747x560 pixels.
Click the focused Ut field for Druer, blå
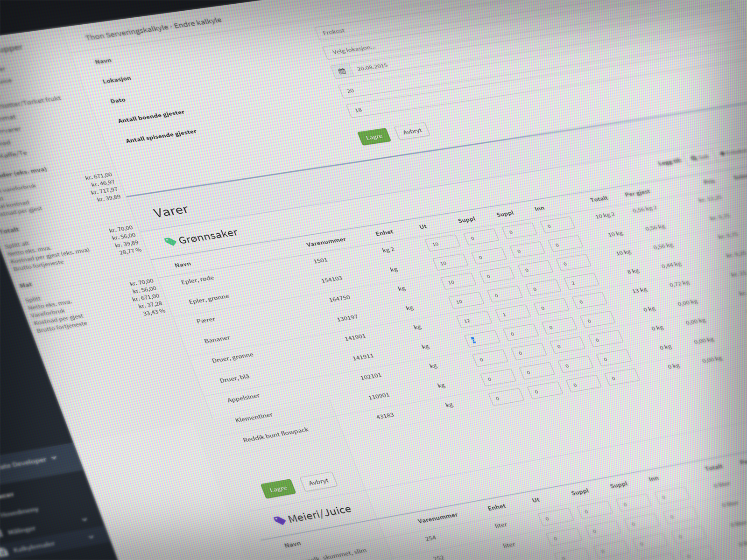[483, 340]
